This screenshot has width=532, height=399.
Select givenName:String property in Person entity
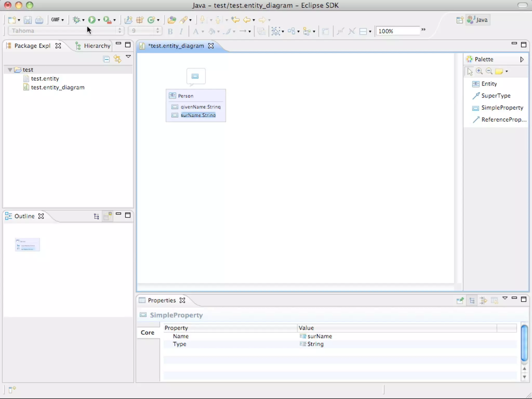coord(200,107)
